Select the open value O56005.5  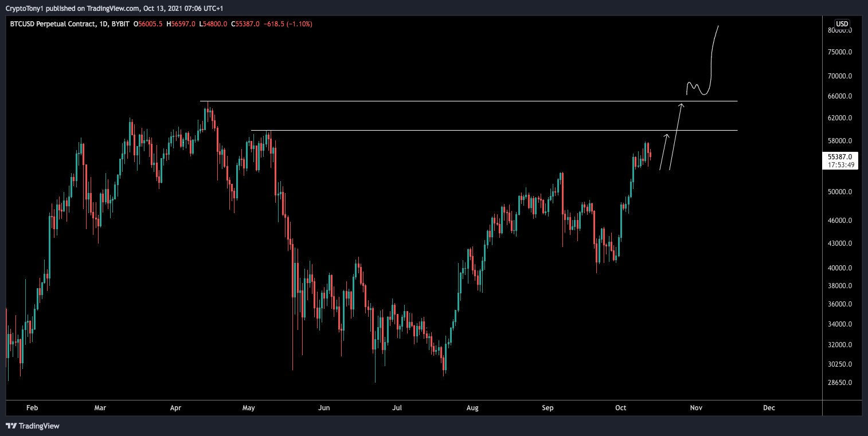(x=148, y=24)
